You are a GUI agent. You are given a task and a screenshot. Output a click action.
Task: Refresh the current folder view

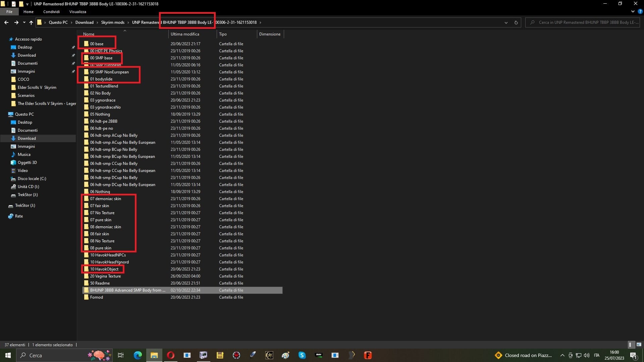click(x=516, y=22)
